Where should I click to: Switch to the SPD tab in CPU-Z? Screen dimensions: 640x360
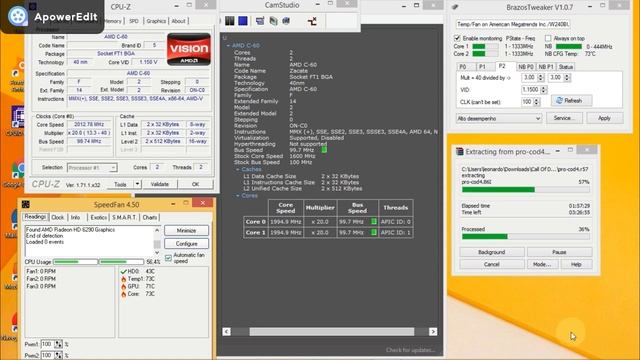pyautogui.click(x=133, y=21)
